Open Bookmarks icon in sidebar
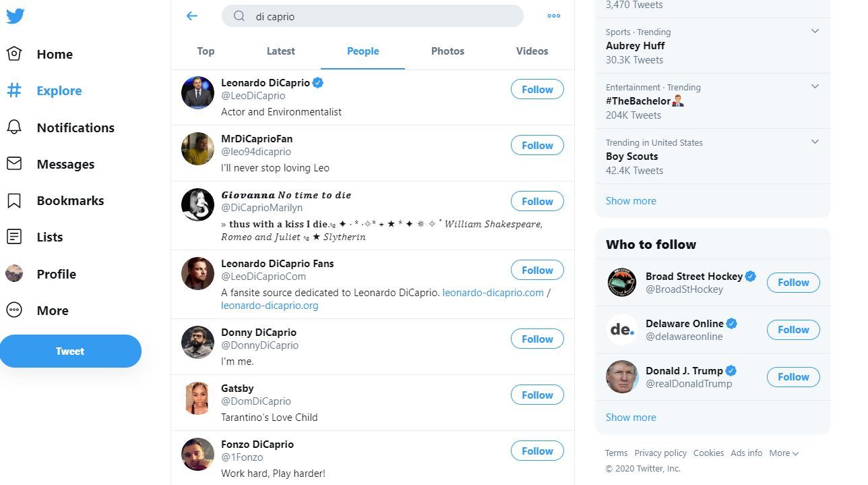The width and height of the screenshot is (868, 485). pyautogui.click(x=14, y=200)
